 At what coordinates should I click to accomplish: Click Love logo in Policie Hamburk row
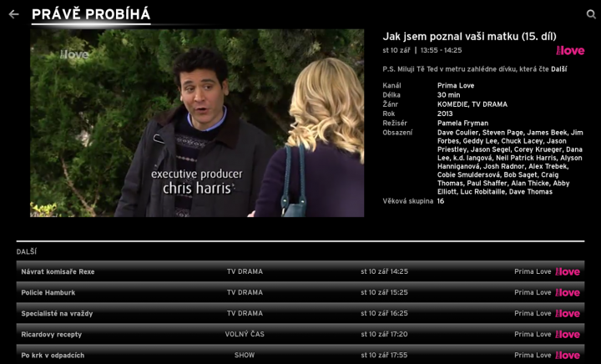[x=568, y=293]
